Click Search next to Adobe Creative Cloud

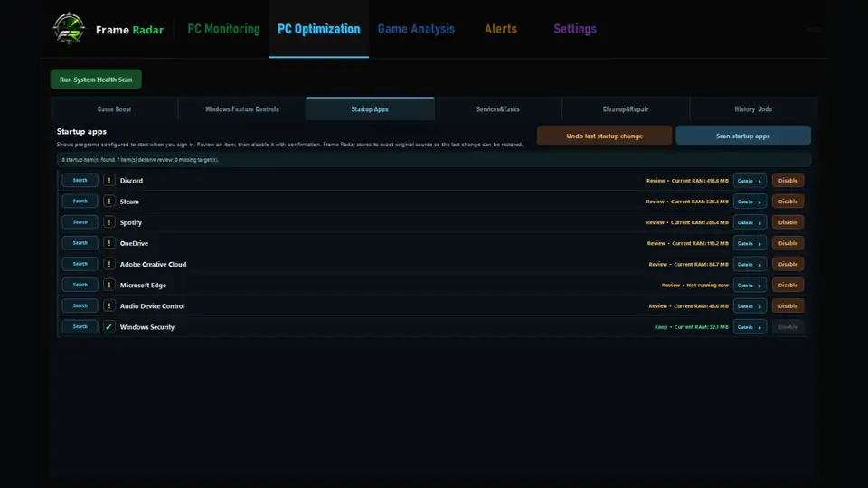[x=80, y=264]
